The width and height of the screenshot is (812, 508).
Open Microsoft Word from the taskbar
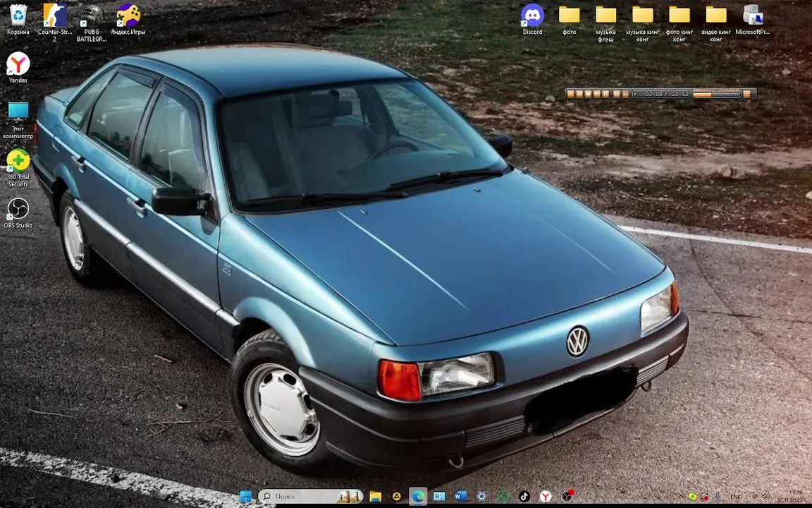tap(460, 497)
